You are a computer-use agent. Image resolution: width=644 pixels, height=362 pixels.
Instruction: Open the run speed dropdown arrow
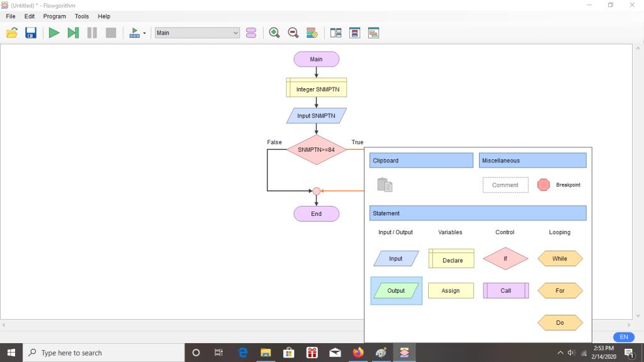click(144, 33)
